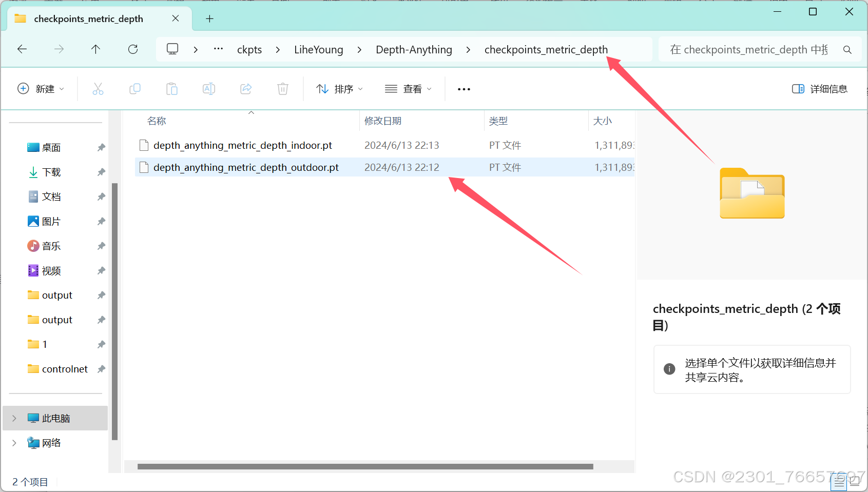Select the checkpoints_metric_depth tab
The width and height of the screenshot is (868, 492).
(88, 18)
